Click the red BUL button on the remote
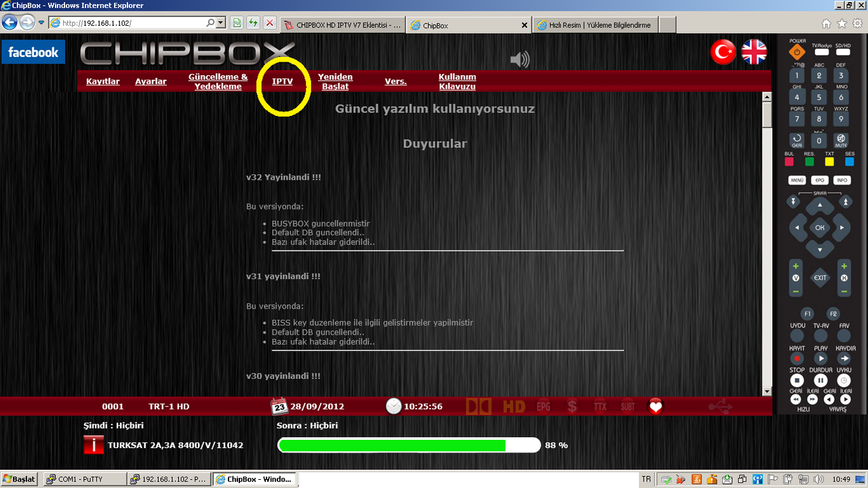The image size is (868, 488). pos(789,162)
